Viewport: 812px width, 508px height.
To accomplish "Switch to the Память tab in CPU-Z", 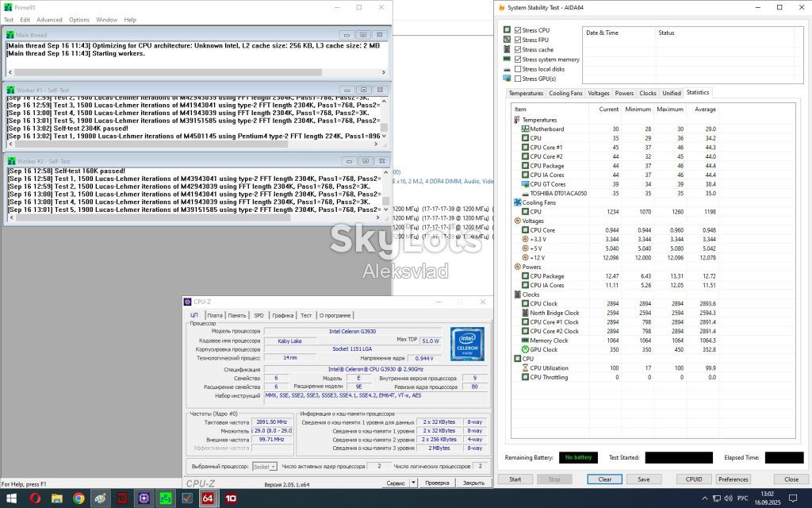I will coord(236,315).
